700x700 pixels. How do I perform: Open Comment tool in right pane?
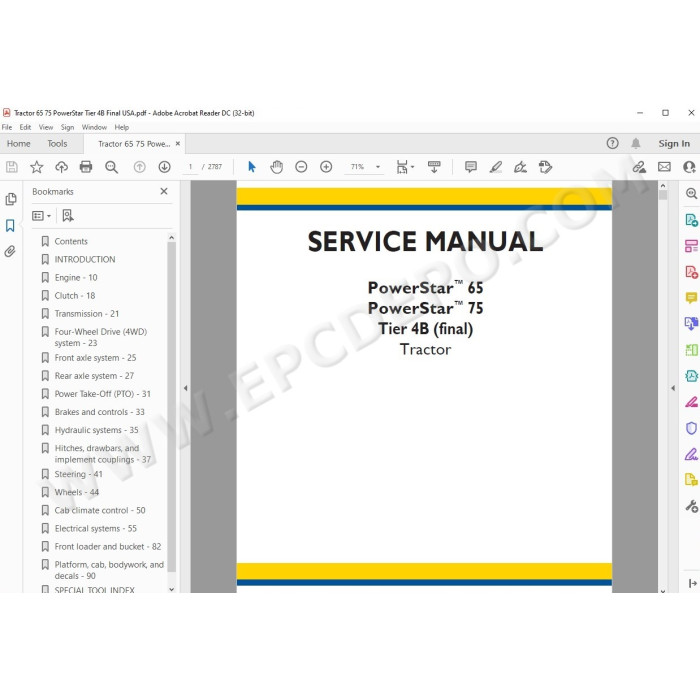692,298
